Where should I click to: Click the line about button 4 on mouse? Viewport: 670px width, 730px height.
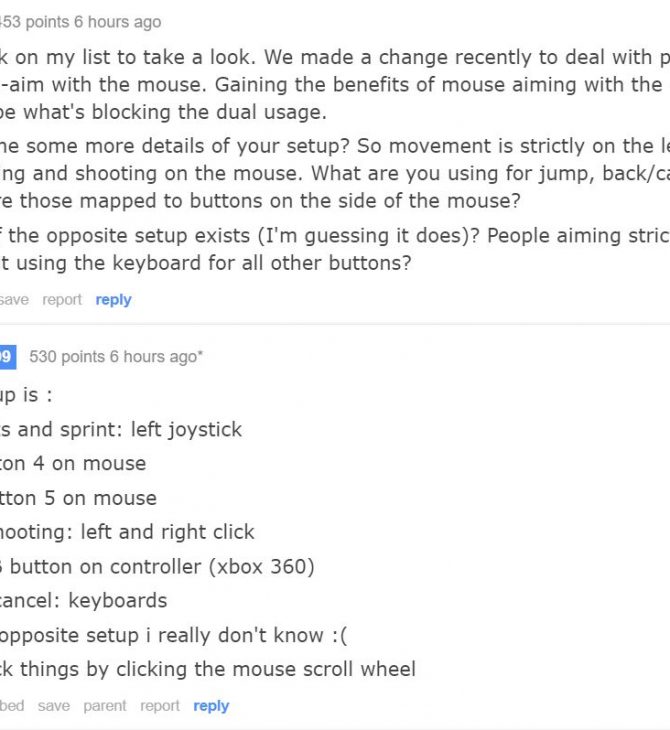73,464
